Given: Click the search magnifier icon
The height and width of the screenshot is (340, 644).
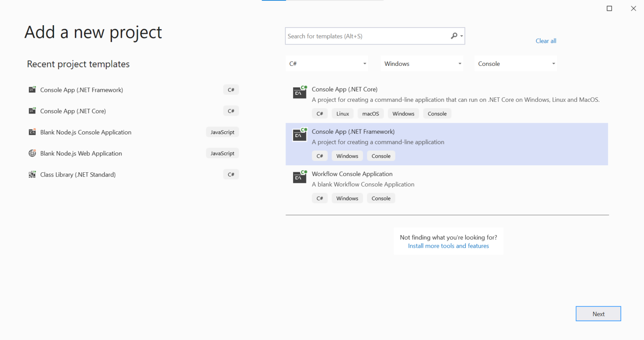Looking at the screenshot, I should [454, 36].
